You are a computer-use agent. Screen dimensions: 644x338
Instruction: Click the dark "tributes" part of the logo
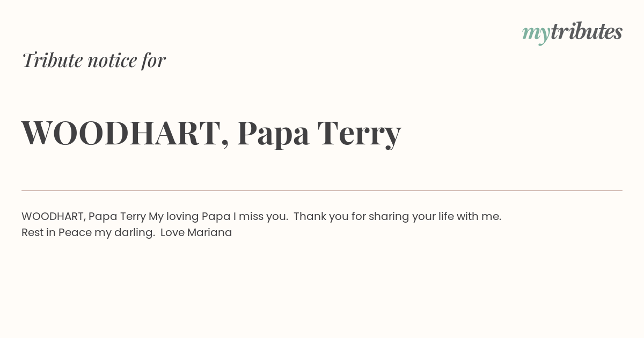[x=586, y=32]
